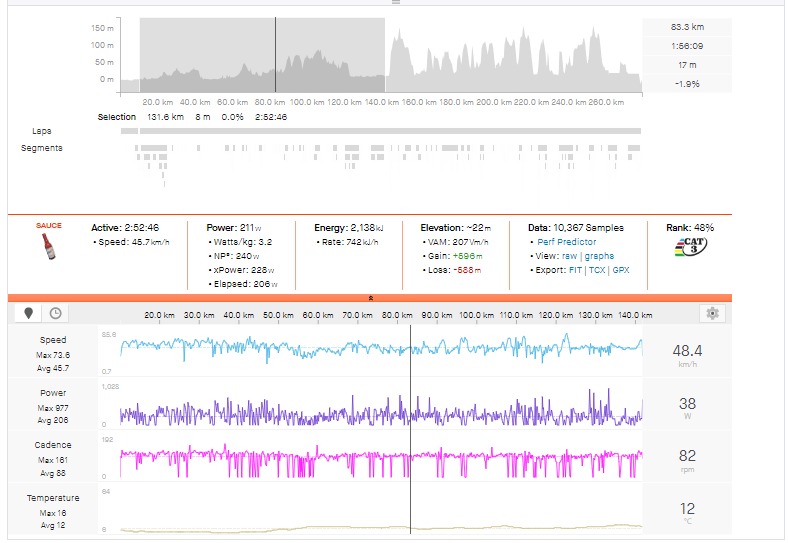Click the Speed chart line graph

[x=381, y=348]
